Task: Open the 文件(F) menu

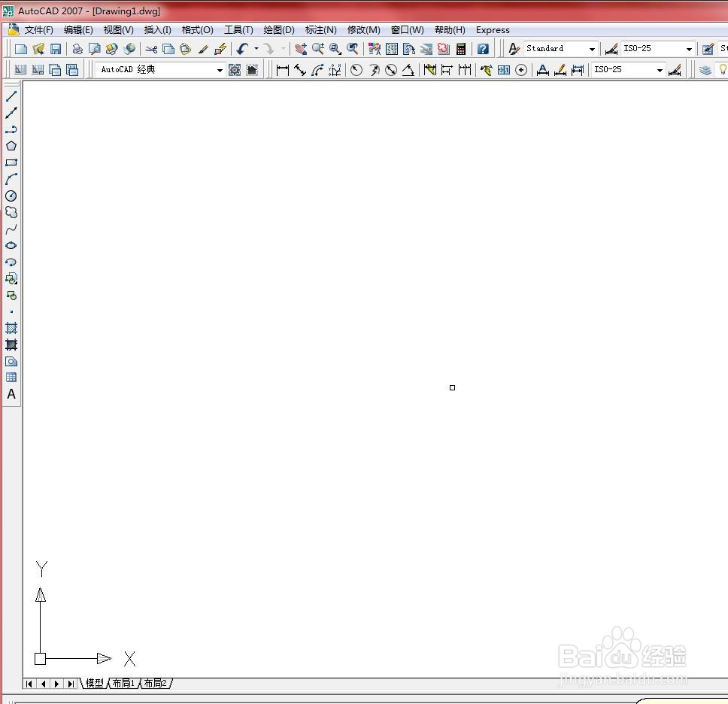Action: (39, 30)
